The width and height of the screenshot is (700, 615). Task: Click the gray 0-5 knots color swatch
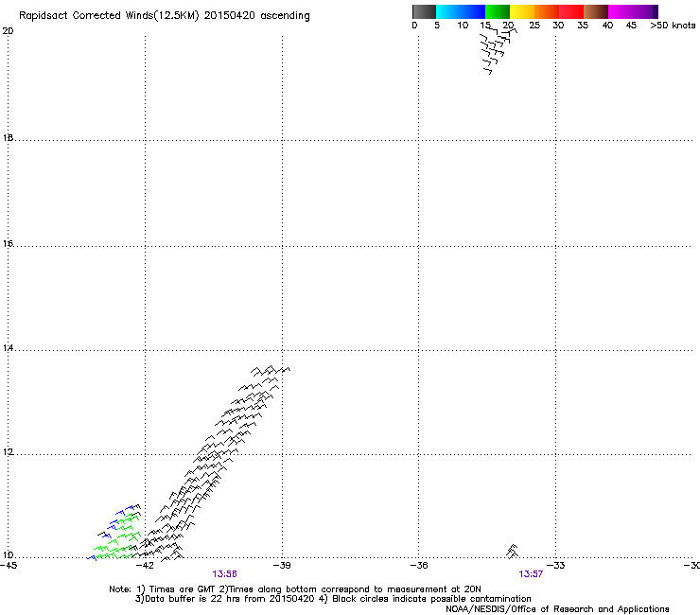click(x=424, y=11)
